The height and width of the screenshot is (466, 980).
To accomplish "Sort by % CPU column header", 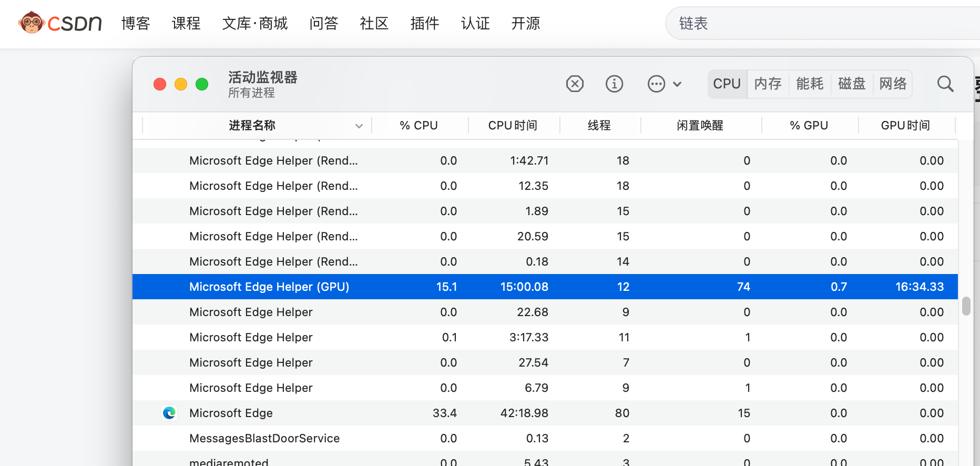I will click(419, 126).
